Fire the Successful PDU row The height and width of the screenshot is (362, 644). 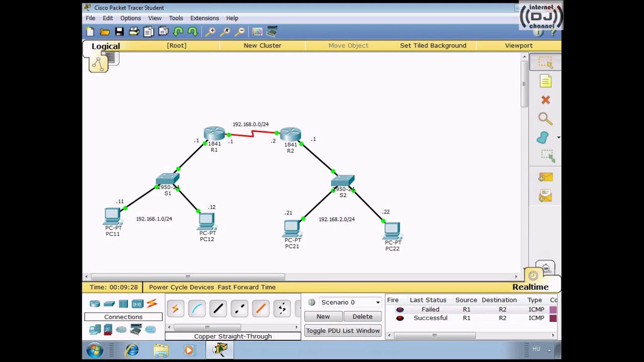[400, 318]
